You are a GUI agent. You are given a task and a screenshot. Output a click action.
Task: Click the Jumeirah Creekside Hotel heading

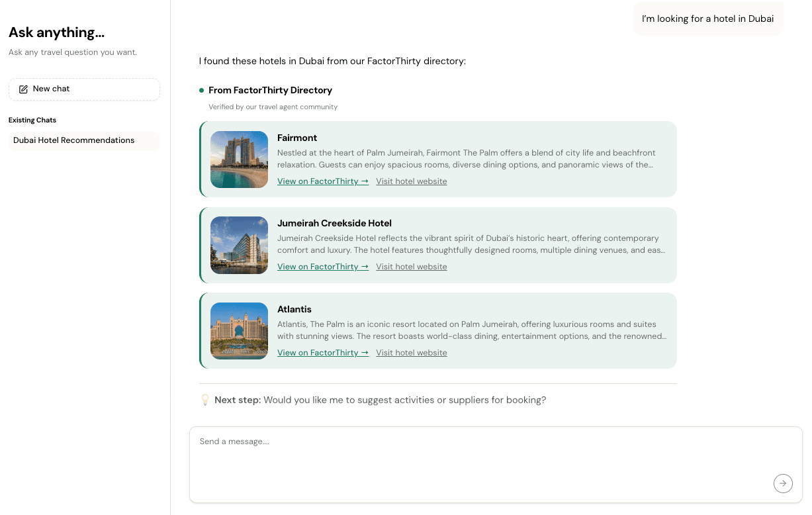(334, 223)
